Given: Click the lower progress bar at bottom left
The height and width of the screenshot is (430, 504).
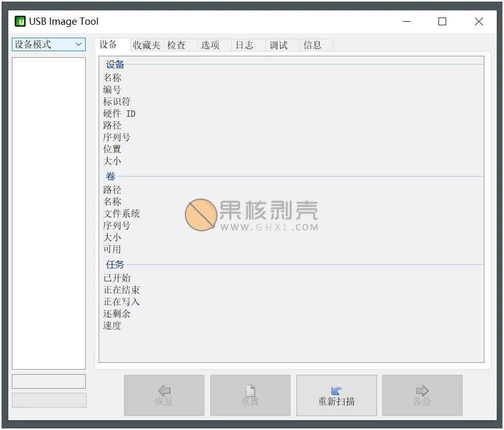Looking at the screenshot, I should (49, 400).
